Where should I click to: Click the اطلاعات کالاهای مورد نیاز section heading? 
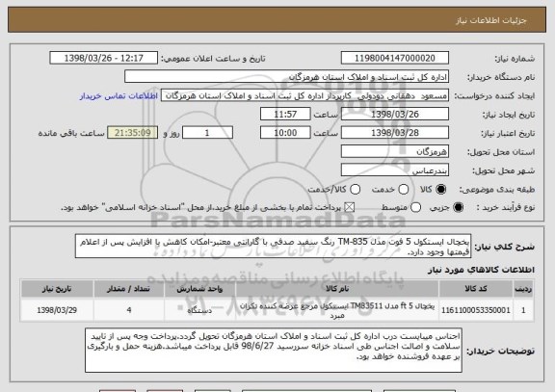pyautogui.click(x=481, y=270)
